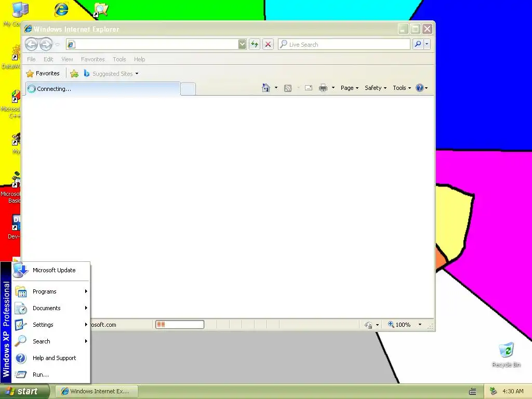Click the Microsoft Update icon in Start menu

coord(20,270)
